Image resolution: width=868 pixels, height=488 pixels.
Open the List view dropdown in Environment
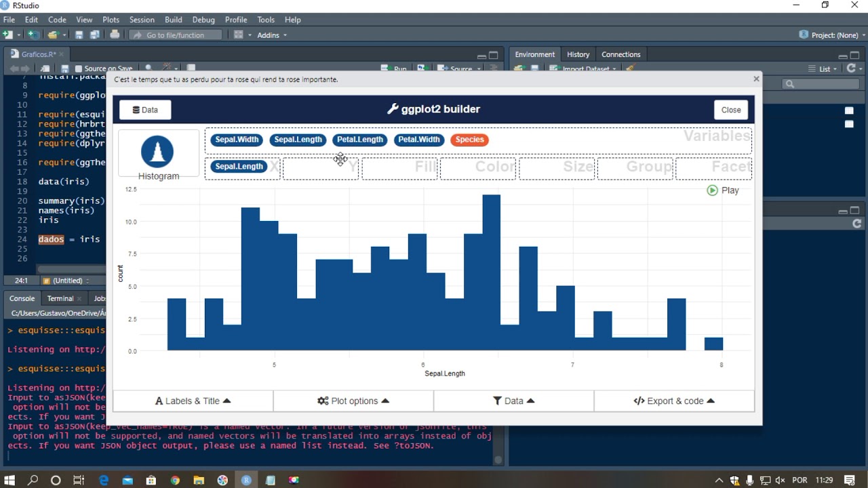pyautogui.click(x=823, y=68)
